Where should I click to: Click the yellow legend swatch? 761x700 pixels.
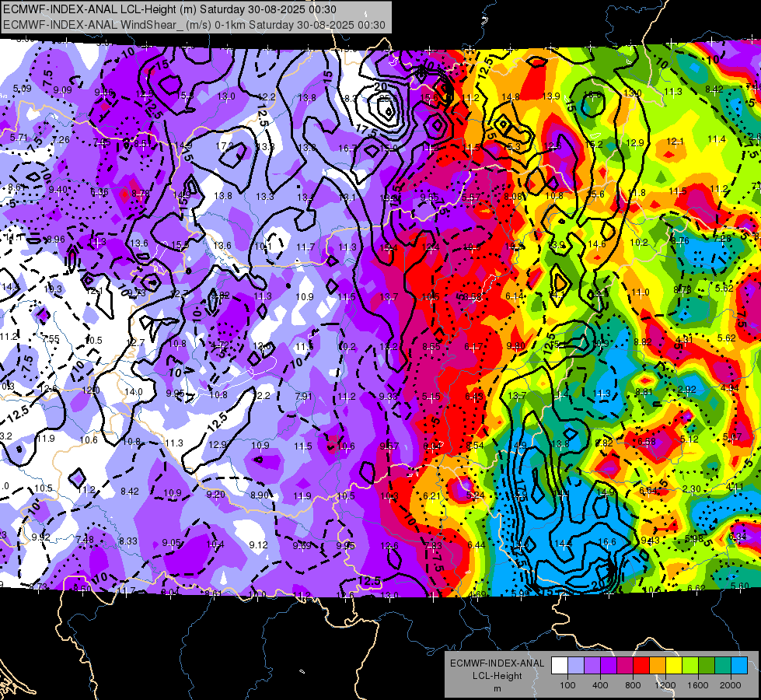click(674, 666)
